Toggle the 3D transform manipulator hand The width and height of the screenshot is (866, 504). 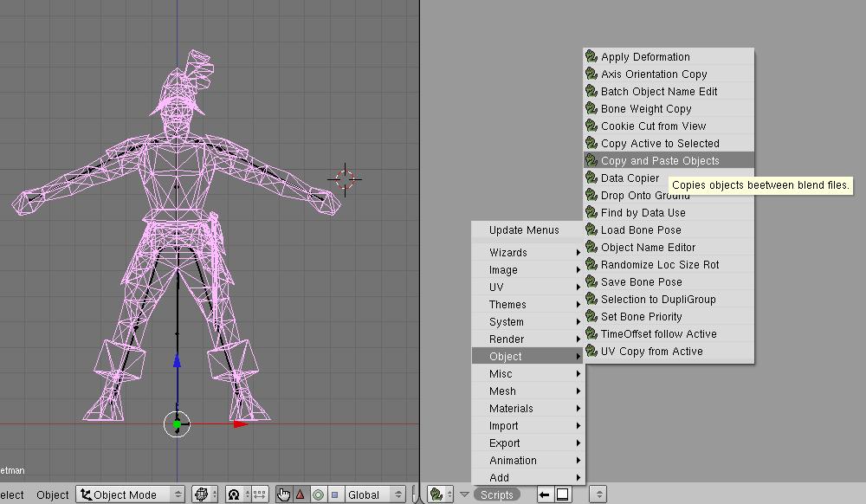(284, 494)
